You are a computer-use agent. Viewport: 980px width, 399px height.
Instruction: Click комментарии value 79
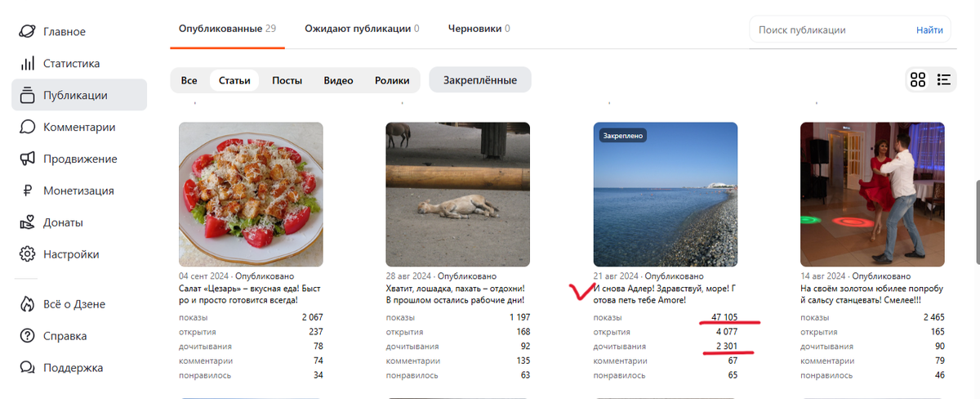coord(939,361)
